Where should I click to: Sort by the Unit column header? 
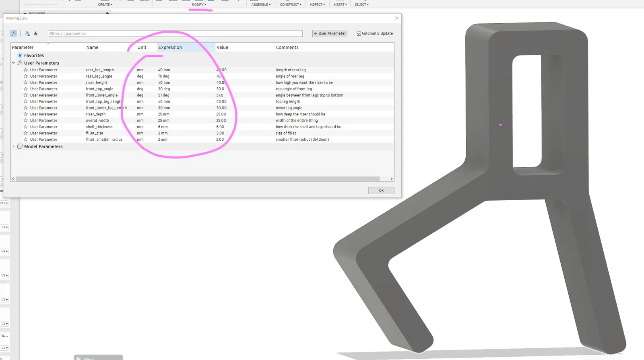click(x=146, y=47)
